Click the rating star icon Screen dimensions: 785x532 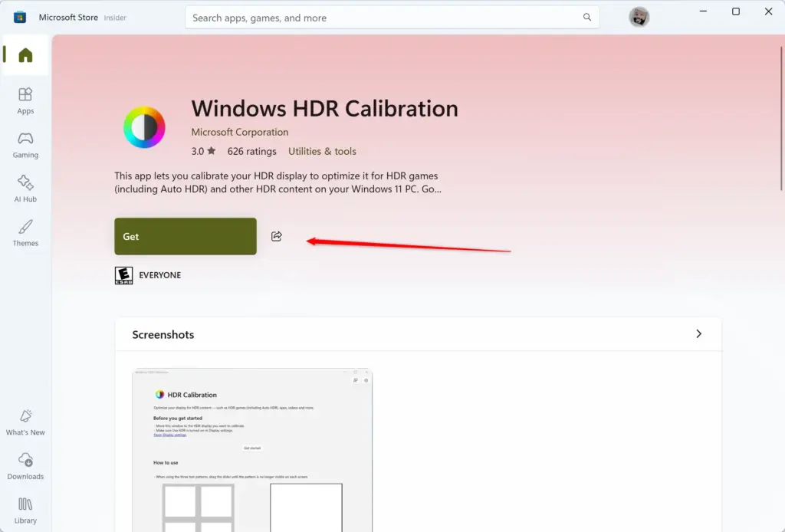(212, 151)
